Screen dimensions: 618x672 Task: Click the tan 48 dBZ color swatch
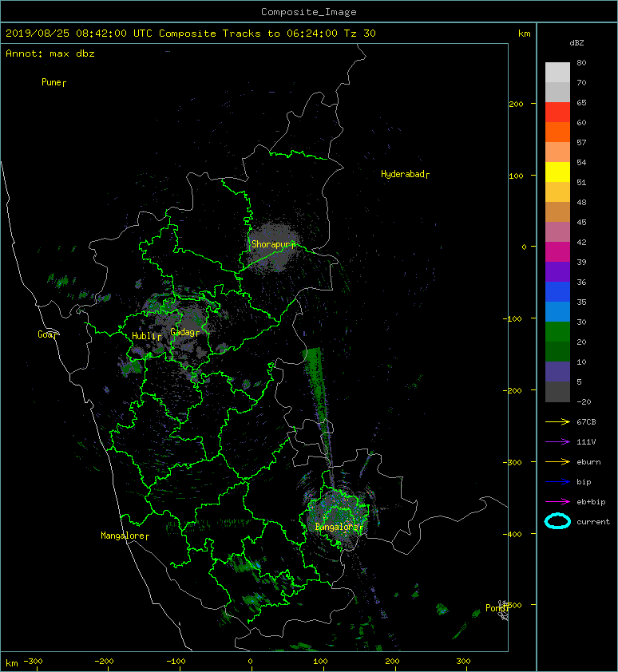point(557,211)
